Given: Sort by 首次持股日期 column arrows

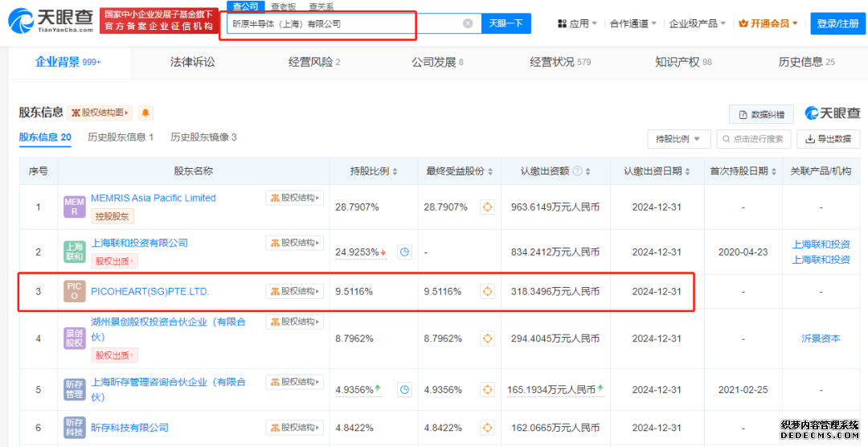Looking at the screenshot, I should [x=773, y=172].
